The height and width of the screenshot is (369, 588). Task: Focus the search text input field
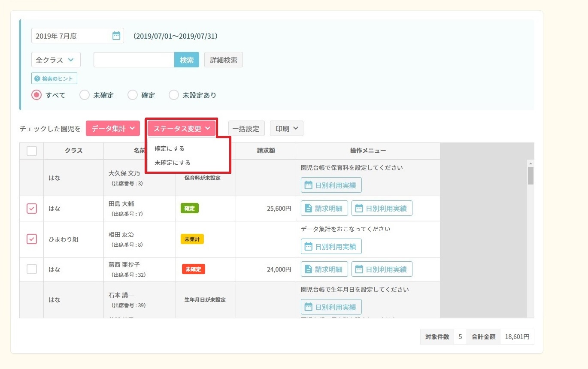pyautogui.click(x=134, y=60)
